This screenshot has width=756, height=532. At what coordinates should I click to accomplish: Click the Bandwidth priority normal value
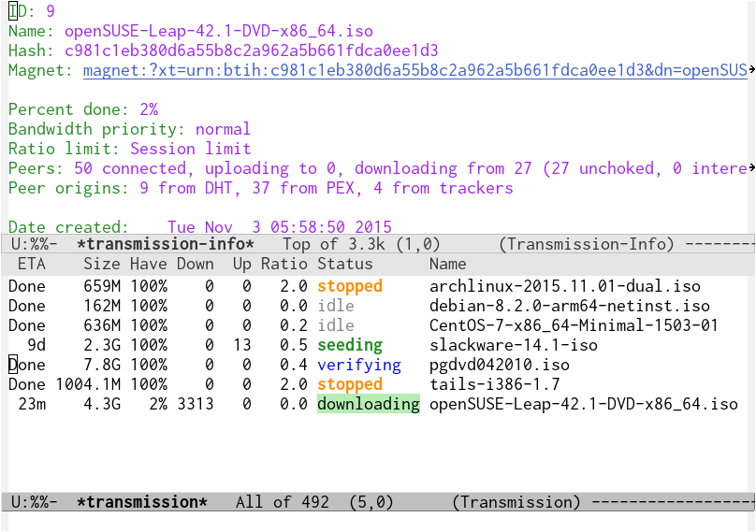[224, 130]
